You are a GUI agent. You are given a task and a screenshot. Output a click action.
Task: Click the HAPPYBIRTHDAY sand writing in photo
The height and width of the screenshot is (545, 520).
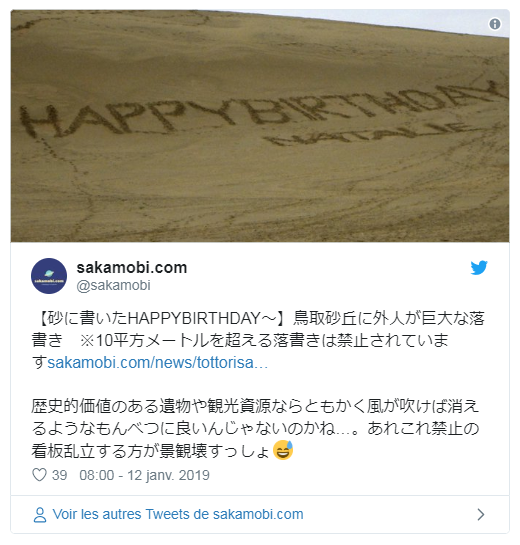click(x=261, y=109)
